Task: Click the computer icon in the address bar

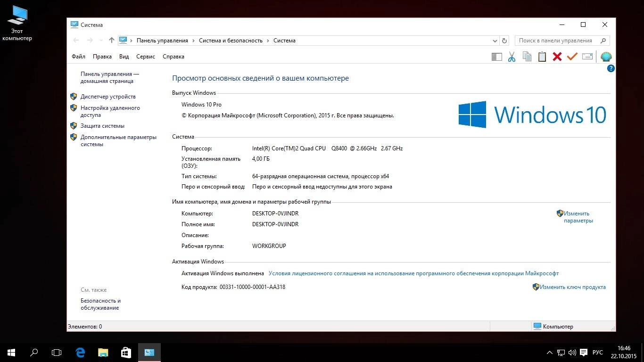Action: click(x=123, y=40)
